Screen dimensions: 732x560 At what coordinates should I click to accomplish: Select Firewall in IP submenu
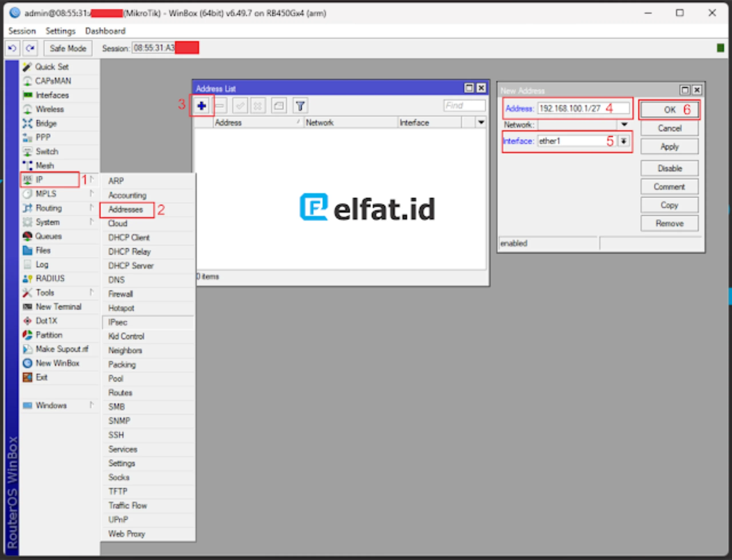tap(148, 294)
